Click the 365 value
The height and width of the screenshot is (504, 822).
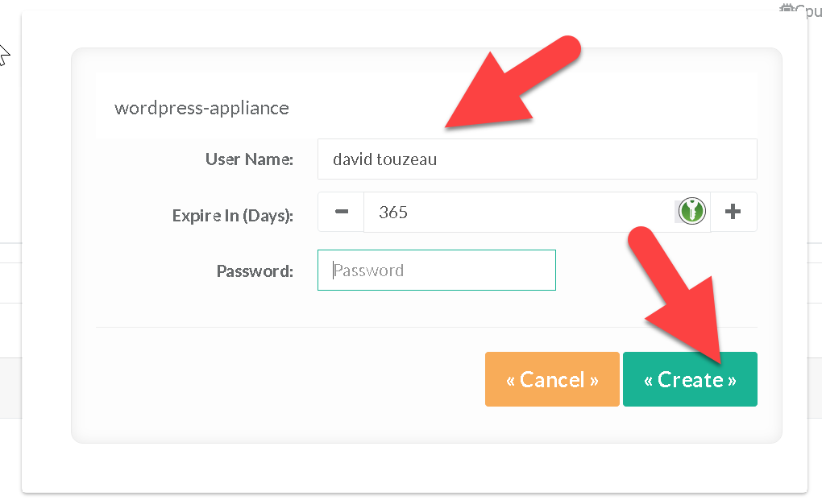pyautogui.click(x=393, y=213)
